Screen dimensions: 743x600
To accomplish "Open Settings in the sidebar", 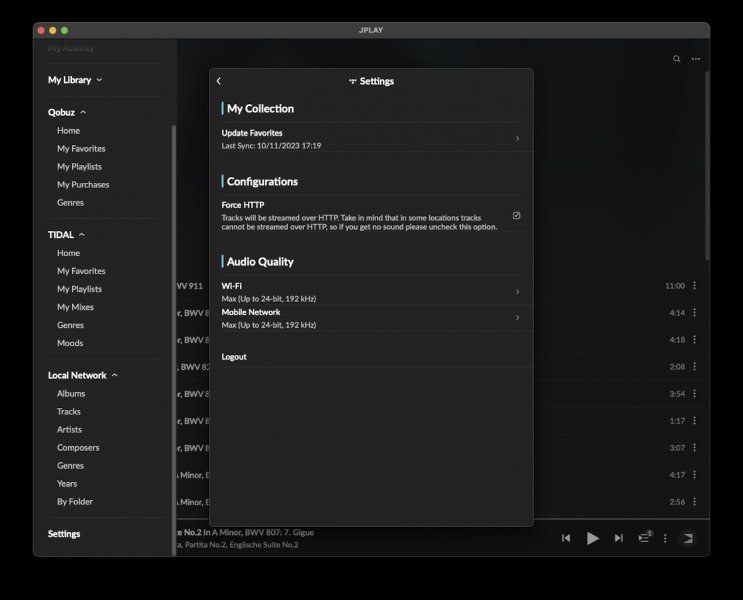I will 64,534.
